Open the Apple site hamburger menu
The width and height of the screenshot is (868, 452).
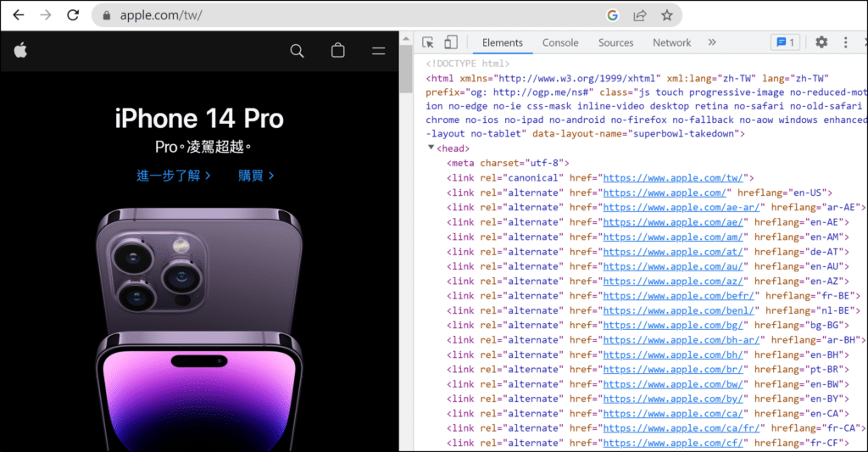[x=379, y=51]
